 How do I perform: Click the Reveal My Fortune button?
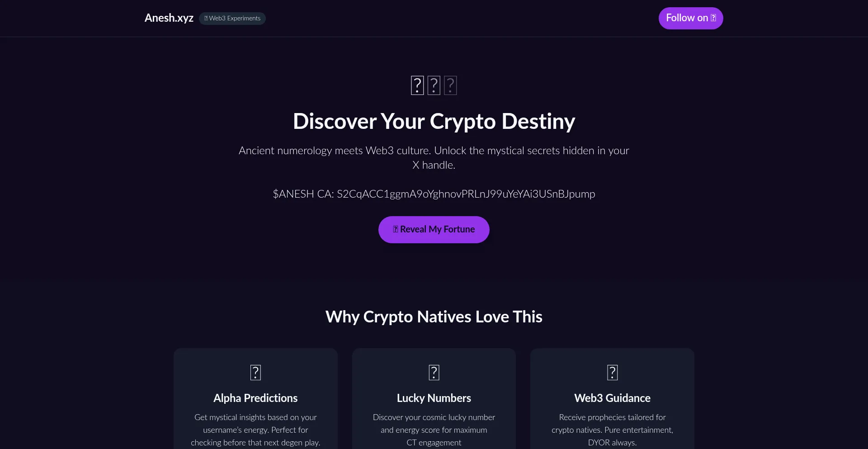coord(434,230)
